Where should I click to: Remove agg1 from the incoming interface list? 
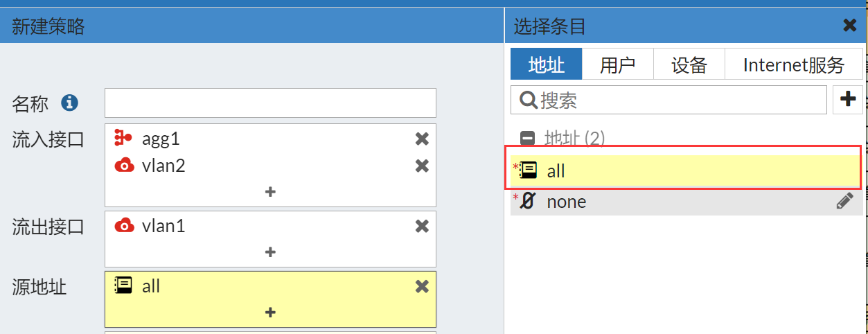[x=422, y=139]
